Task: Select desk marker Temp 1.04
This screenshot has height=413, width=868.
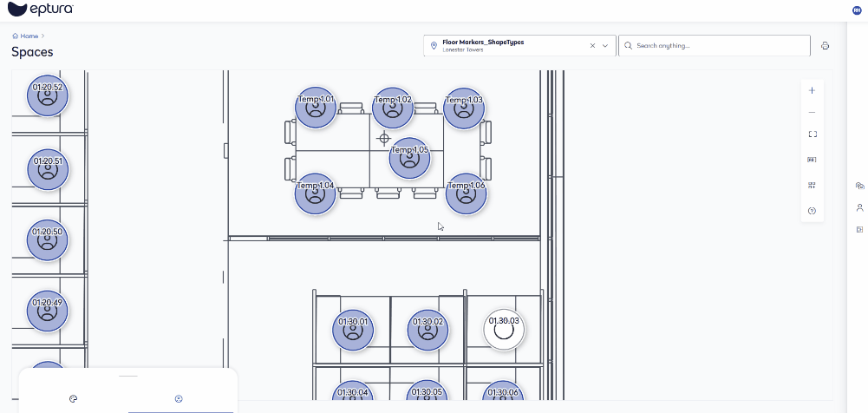Action: tap(316, 193)
